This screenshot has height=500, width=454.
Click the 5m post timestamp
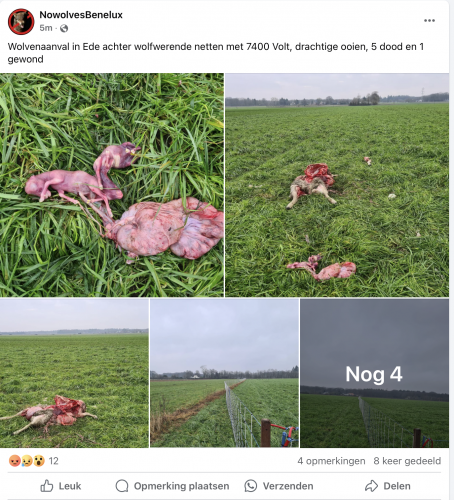tap(46, 28)
